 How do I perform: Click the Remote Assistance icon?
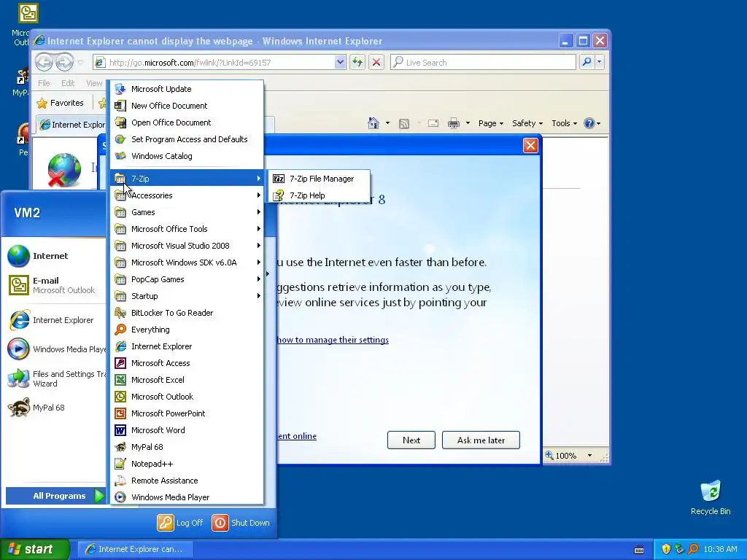[120, 481]
